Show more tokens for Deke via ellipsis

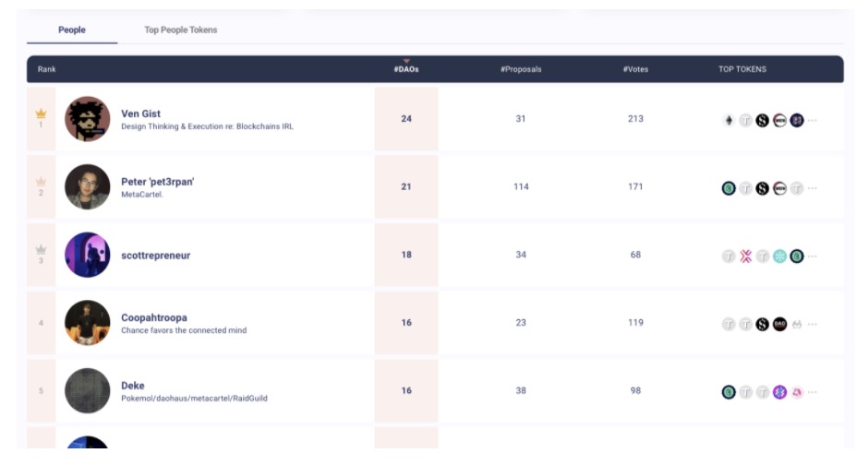[812, 392]
